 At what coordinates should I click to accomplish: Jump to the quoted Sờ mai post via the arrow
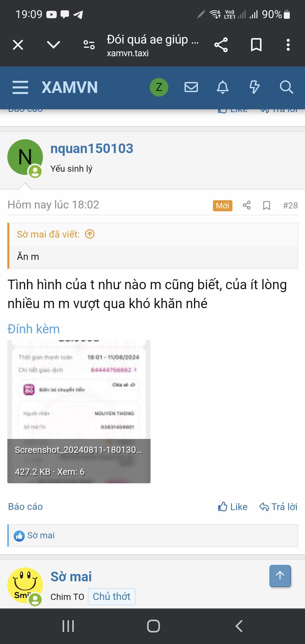[90, 234]
